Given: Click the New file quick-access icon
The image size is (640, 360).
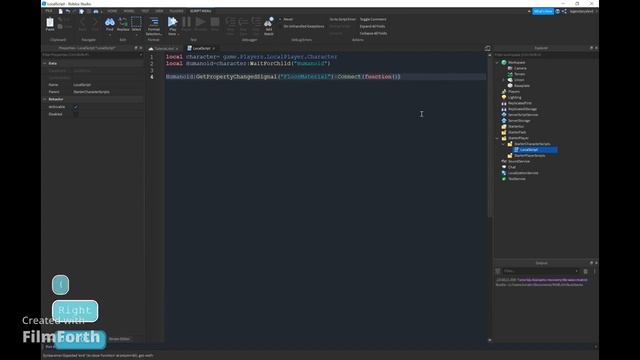Looking at the screenshot, I should click(x=60, y=11).
